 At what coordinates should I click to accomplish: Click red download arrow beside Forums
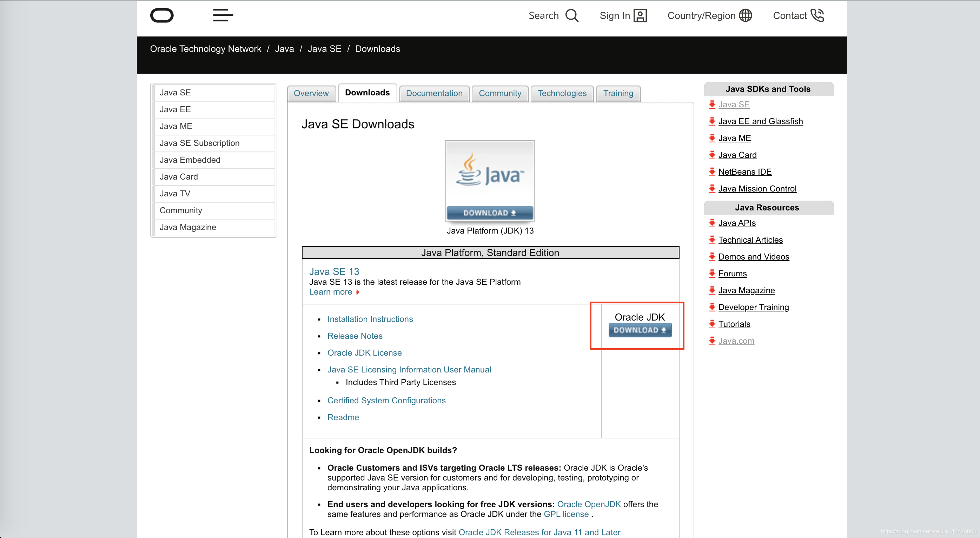pos(712,273)
